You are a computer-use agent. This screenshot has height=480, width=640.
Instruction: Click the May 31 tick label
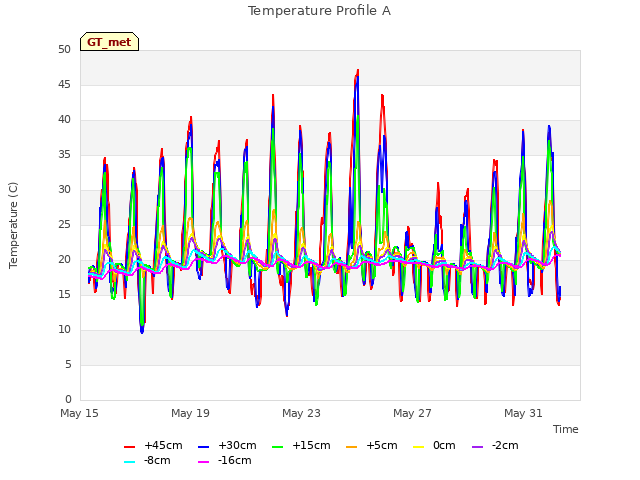point(524,413)
